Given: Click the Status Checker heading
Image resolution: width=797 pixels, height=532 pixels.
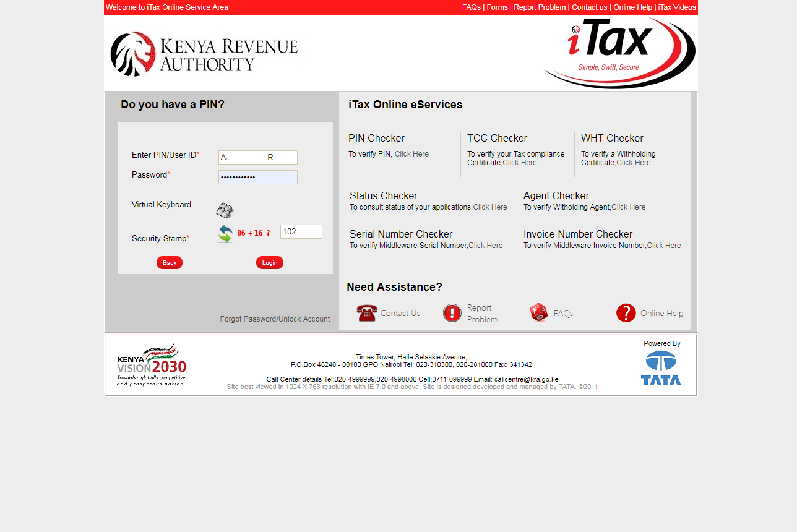Looking at the screenshot, I should point(384,195).
